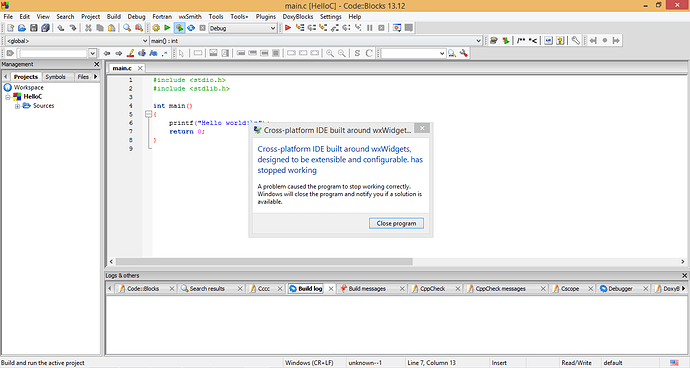
Task: Click the Save file icon
Action: tap(33, 28)
